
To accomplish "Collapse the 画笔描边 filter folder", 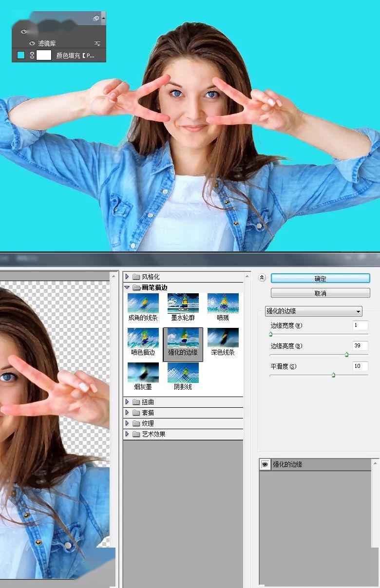I will [128, 287].
